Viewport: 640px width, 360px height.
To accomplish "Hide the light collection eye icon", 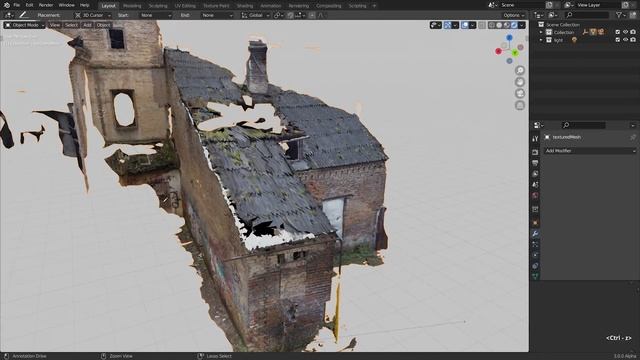I will pyautogui.click(x=625, y=40).
